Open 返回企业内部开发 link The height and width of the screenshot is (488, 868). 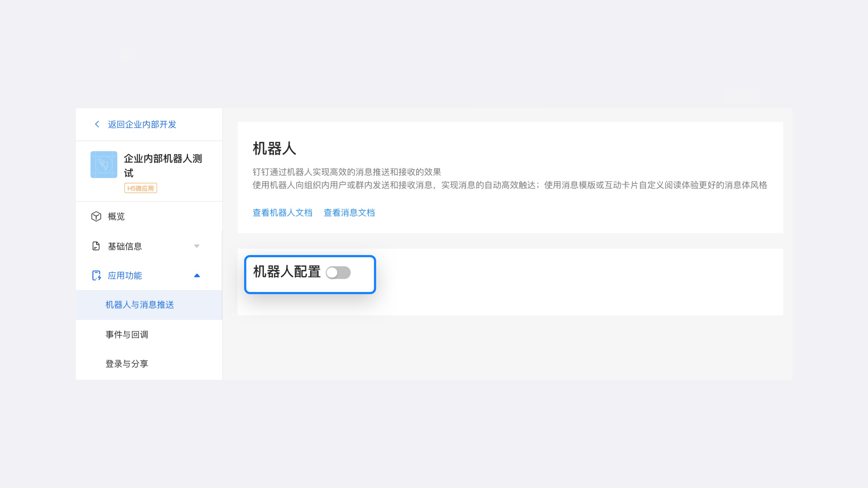tap(142, 125)
